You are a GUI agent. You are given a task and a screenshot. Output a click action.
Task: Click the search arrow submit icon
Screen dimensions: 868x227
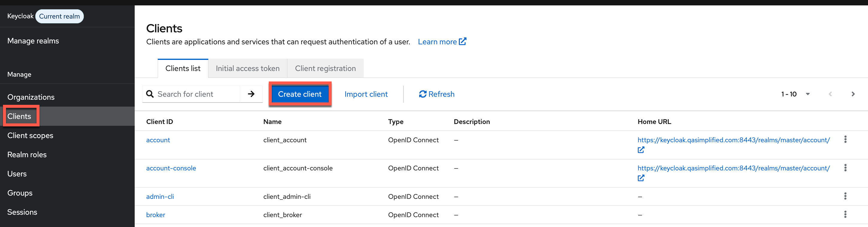pyautogui.click(x=251, y=94)
